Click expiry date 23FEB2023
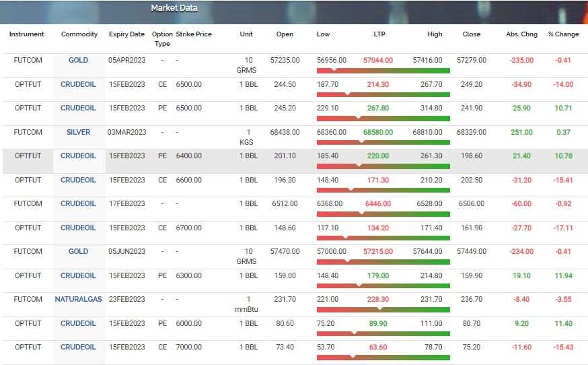This screenshot has width=588, height=365. click(126, 299)
